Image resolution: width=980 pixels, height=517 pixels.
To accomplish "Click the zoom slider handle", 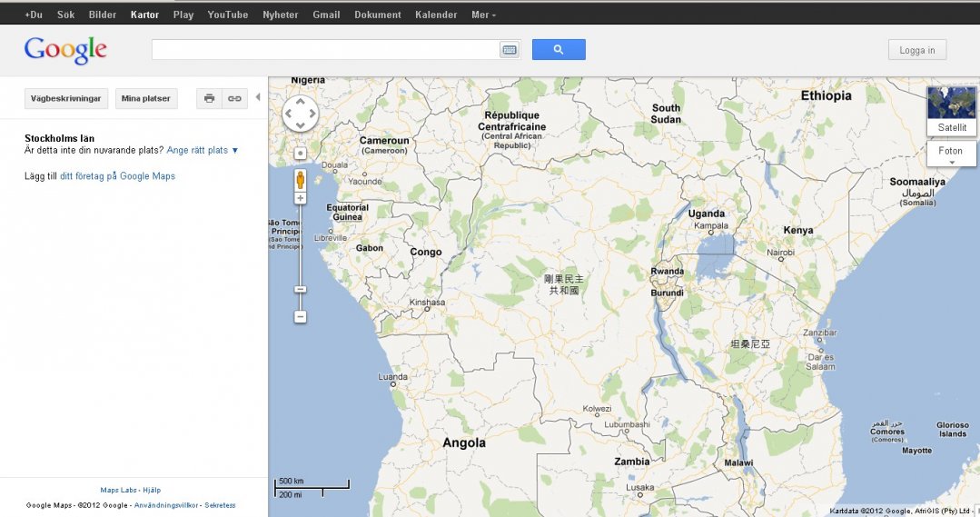I will click(x=301, y=289).
